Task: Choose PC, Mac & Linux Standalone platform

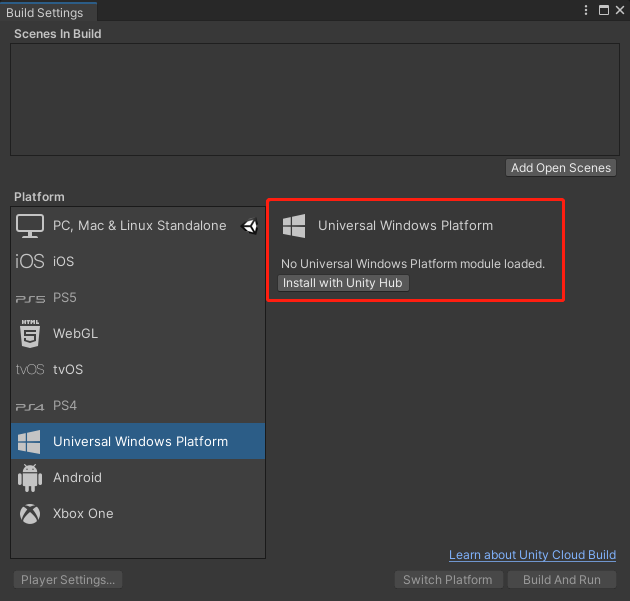Action: click(x=138, y=226)
